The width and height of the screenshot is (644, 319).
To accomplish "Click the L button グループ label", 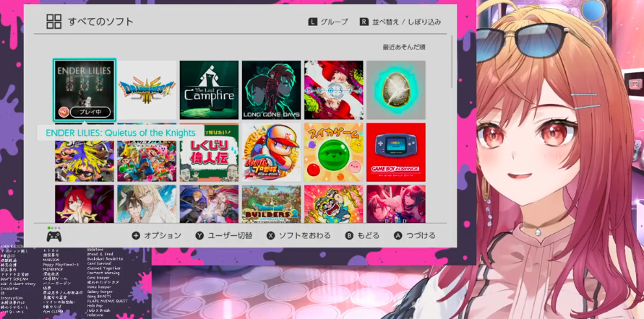I will 328,22.
